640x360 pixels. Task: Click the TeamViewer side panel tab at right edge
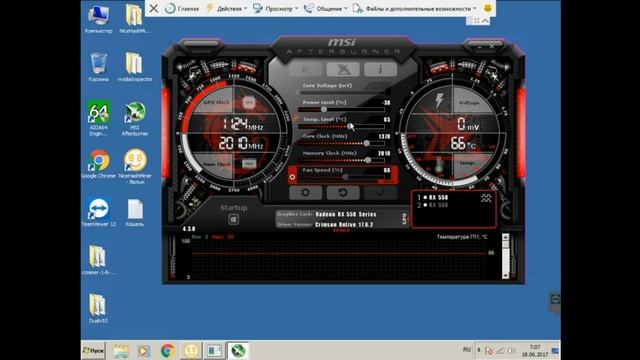click(554, 300)
